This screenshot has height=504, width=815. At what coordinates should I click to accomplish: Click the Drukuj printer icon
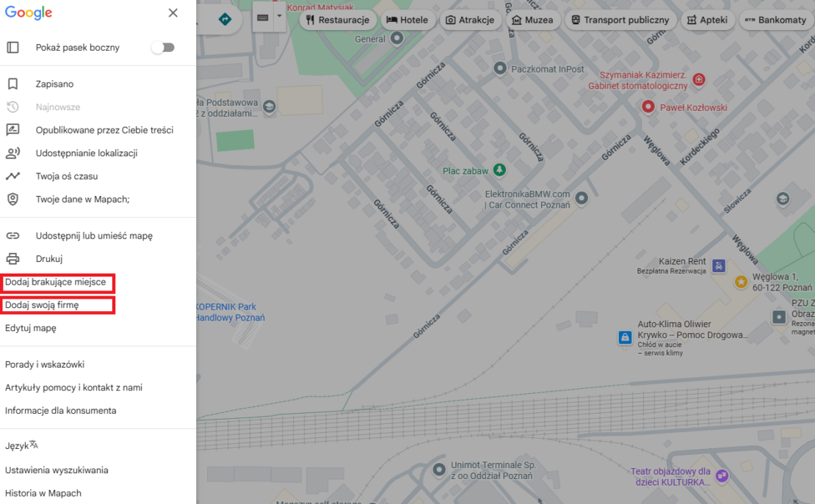[x=12, y=259]
